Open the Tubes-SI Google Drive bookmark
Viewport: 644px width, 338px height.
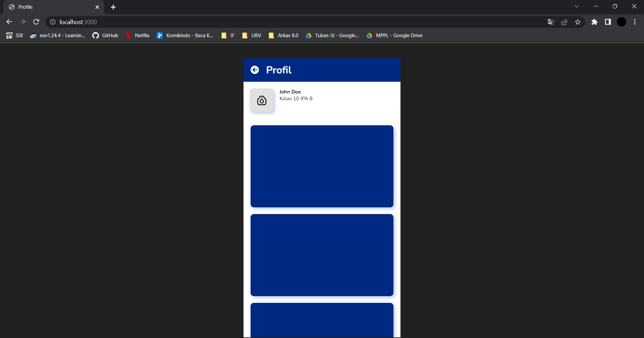(332, 36)
